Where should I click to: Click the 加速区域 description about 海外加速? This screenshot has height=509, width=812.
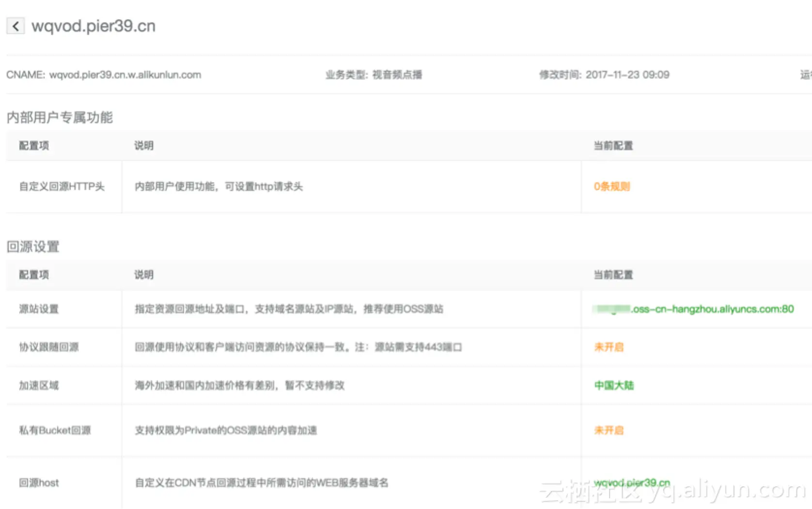pyautogui.click(x=240, y=385)
